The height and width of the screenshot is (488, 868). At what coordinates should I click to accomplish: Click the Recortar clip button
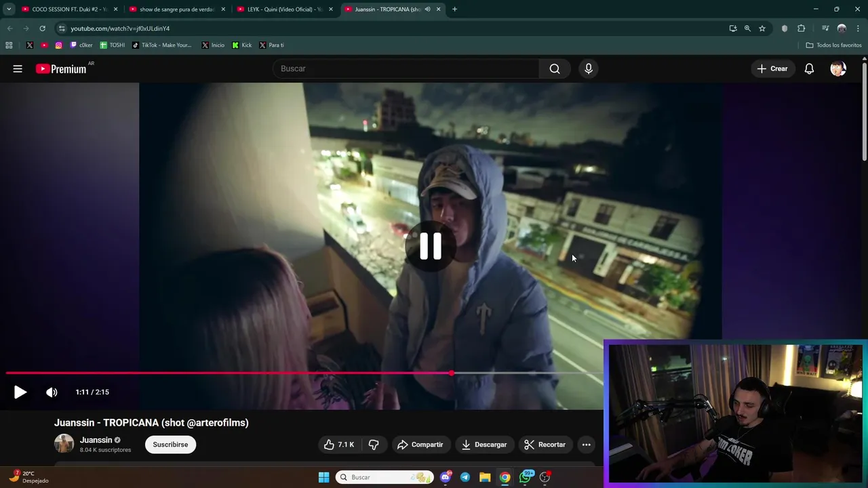click(x=545, y=445)
